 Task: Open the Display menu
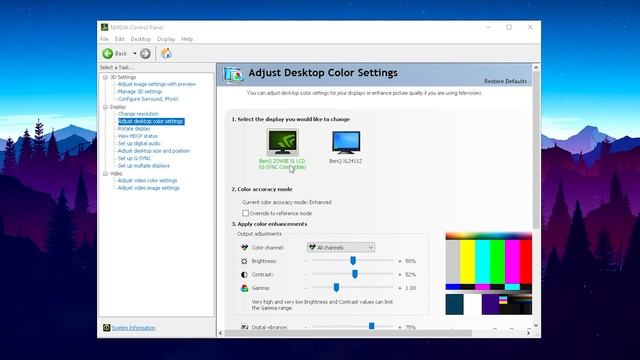tap(166, 39)
